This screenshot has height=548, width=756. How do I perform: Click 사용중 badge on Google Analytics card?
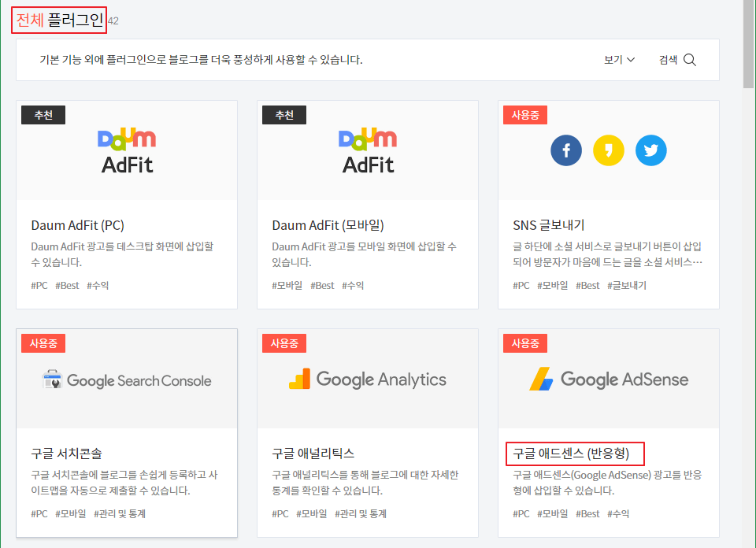[284, 343]
